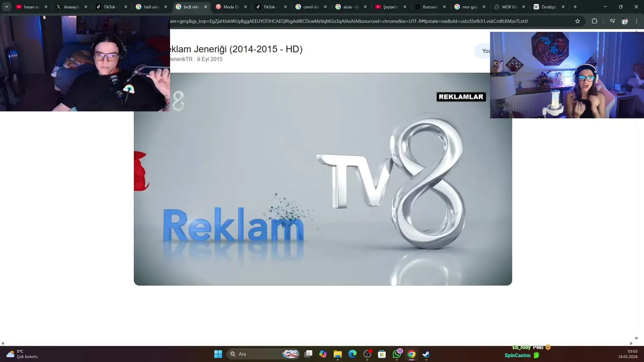
Task: Close the 'halil um' tab
Action: click(x=166, y=7)
